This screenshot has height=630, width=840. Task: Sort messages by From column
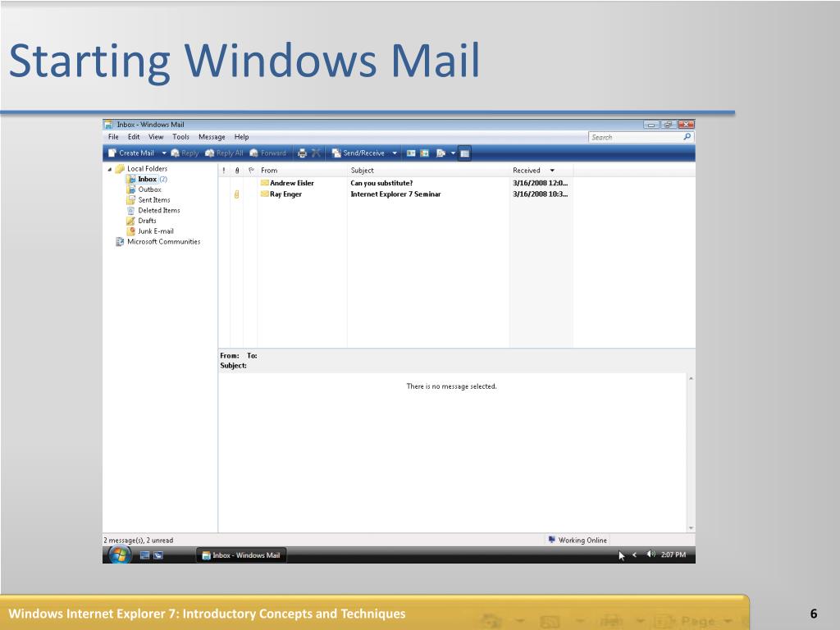303,171
